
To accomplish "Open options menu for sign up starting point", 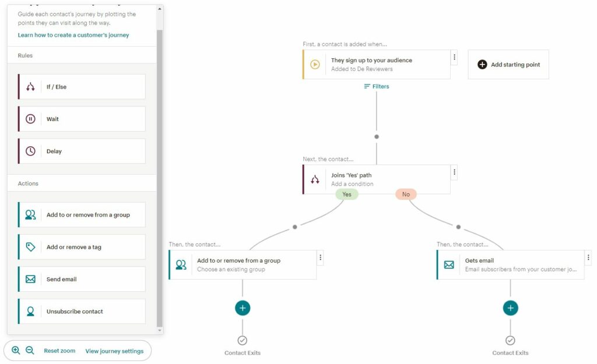I will (x=454, y=57).
